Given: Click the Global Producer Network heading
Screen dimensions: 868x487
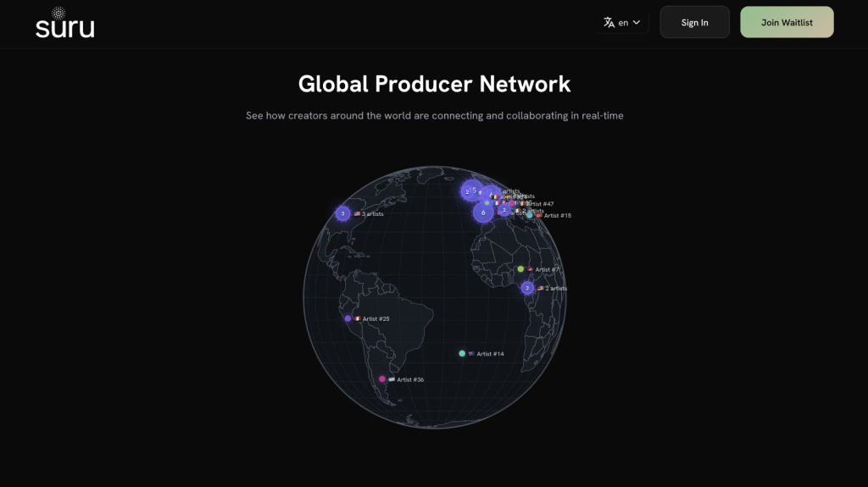Looking at the screenshot, I should point(434,84).
